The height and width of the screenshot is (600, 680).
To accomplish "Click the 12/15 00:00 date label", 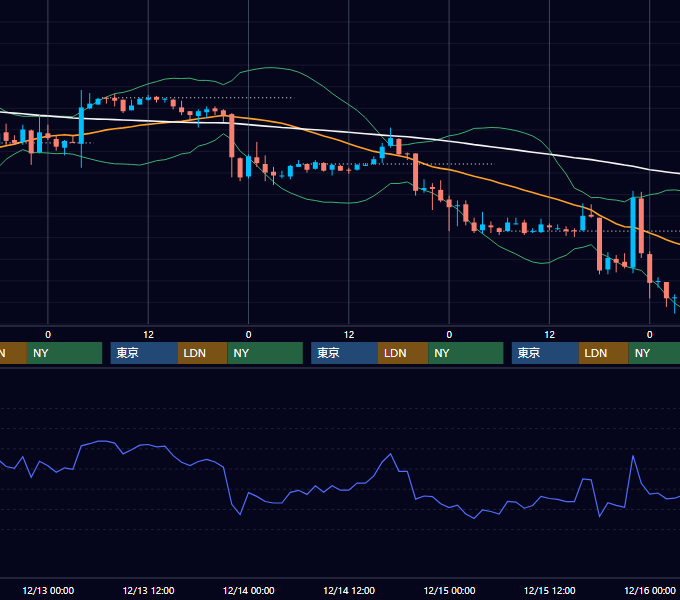I will coord(449,590).
